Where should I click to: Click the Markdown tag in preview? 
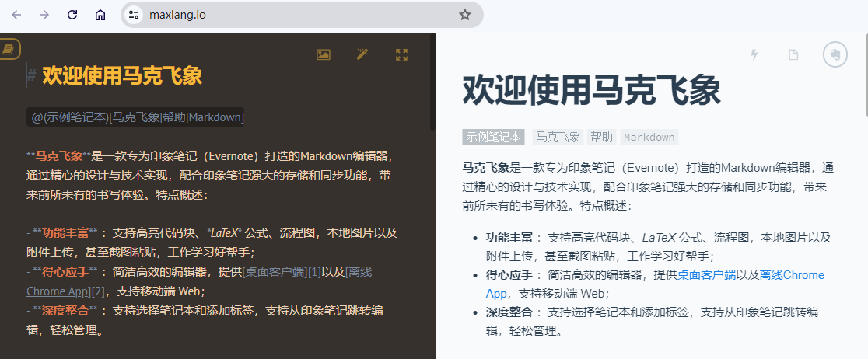click(x=649, y=138)
